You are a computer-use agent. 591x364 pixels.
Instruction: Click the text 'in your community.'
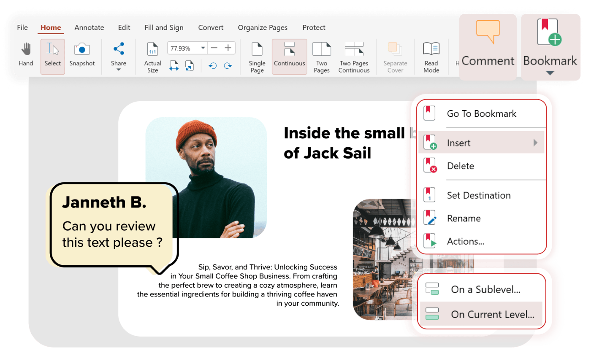[x=308, y=303]
